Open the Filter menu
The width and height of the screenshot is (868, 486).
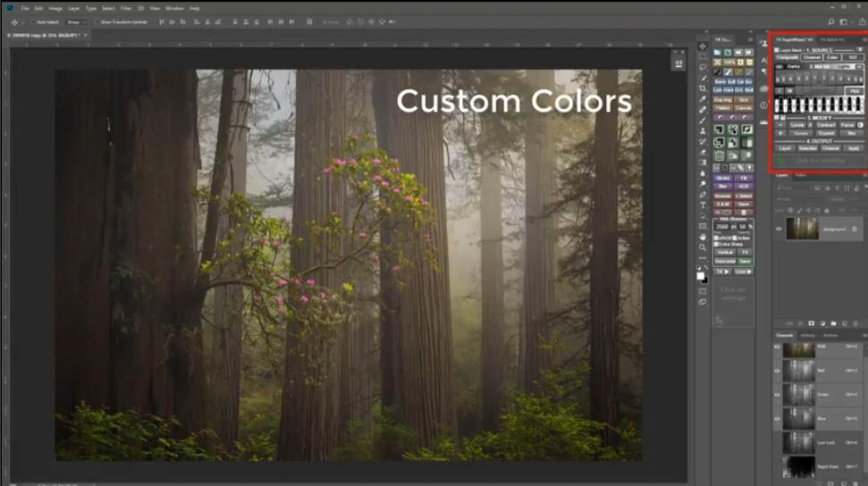(x=124, y=8)
